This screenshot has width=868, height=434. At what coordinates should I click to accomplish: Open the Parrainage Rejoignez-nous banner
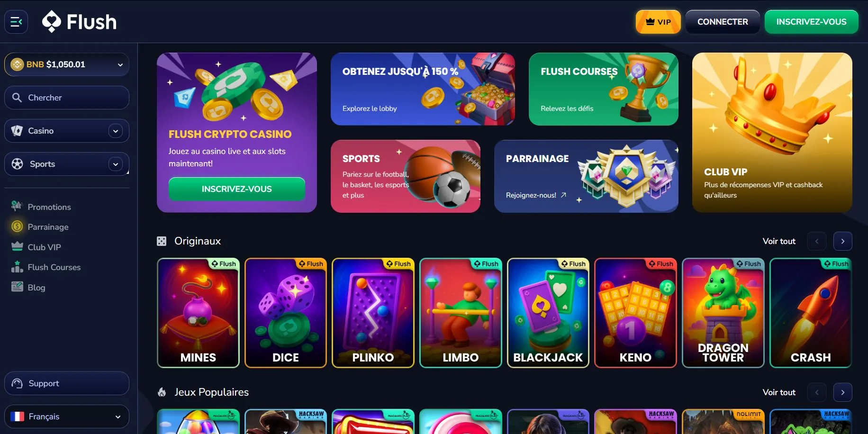586,176
